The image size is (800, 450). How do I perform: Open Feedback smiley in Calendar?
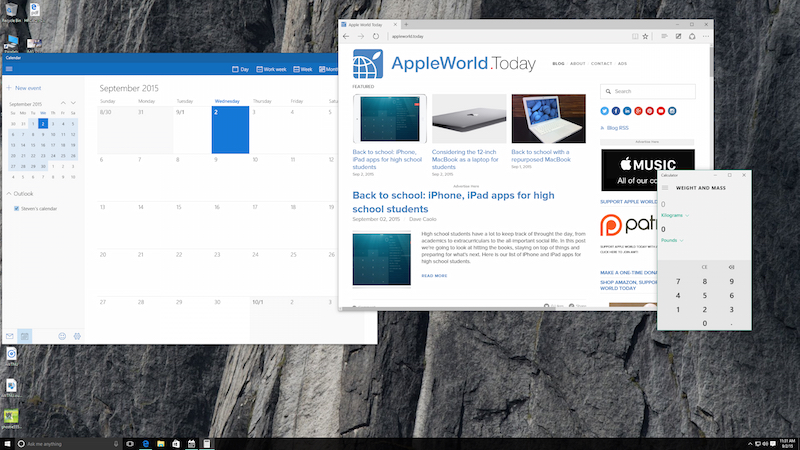pos(62,336)
